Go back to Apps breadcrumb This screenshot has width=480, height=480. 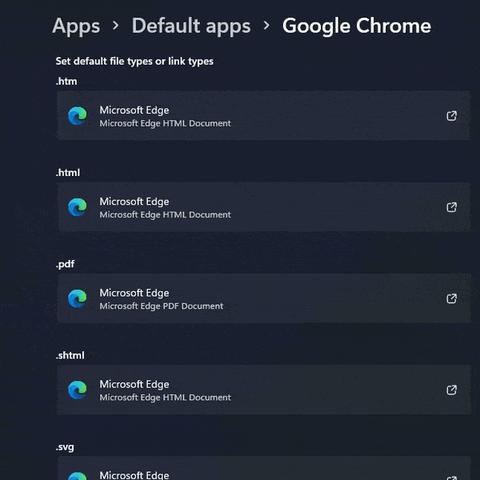76,26
